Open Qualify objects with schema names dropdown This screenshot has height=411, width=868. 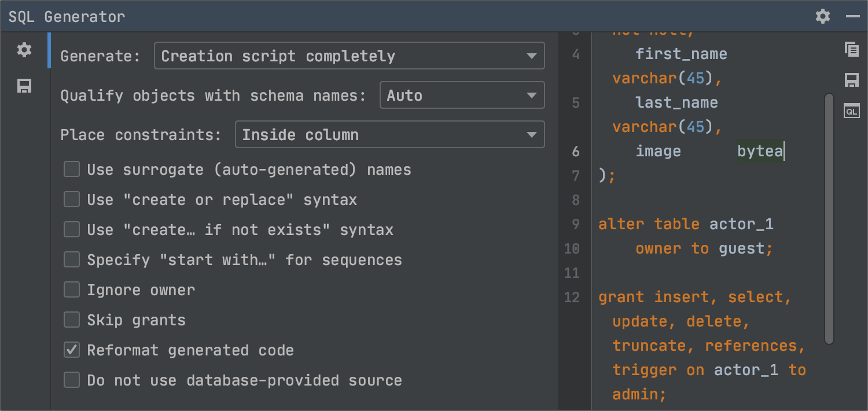[462, 96]
